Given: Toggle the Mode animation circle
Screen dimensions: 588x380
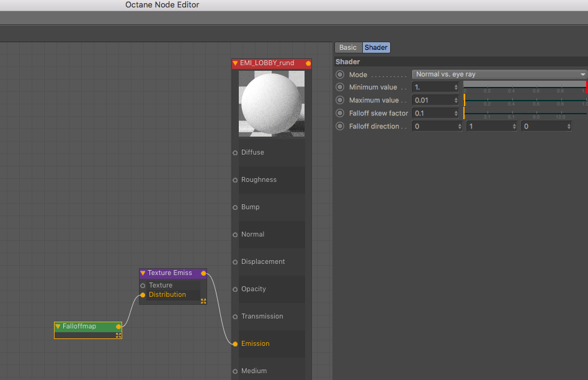Looking at the screenshot, I should tap(340, 75).
